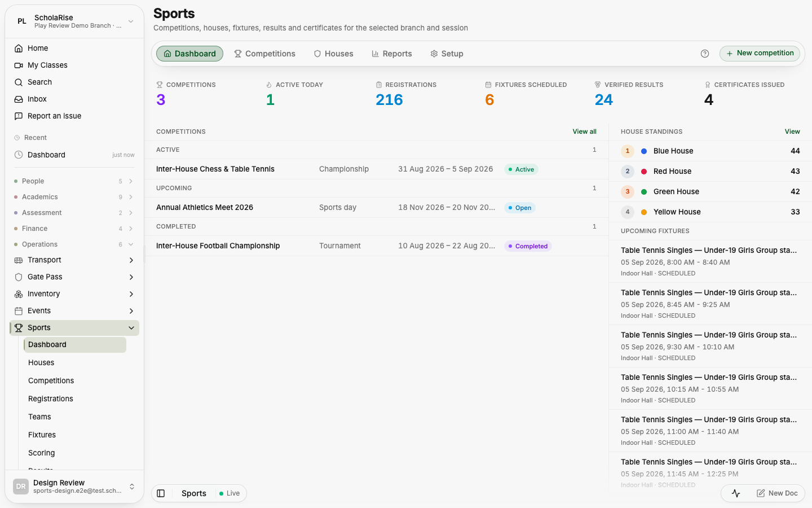
Task: Click the recent Dashboard clock icon
Action: 19,155
